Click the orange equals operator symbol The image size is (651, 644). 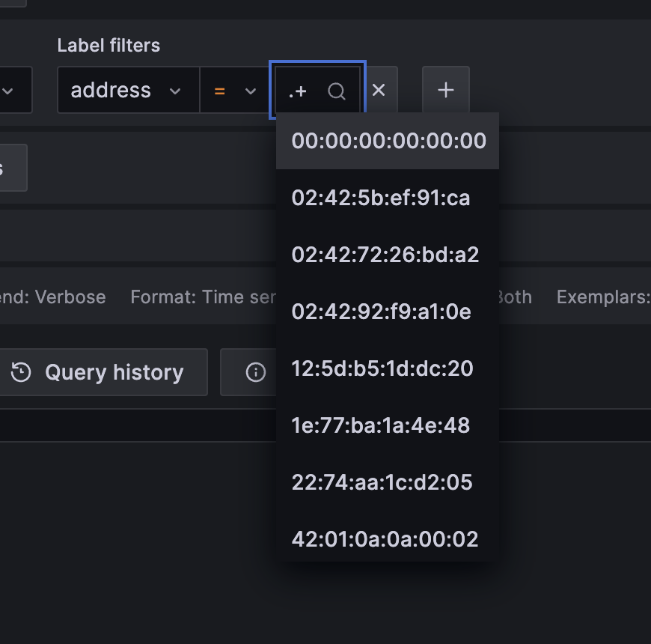pos(220,90)
